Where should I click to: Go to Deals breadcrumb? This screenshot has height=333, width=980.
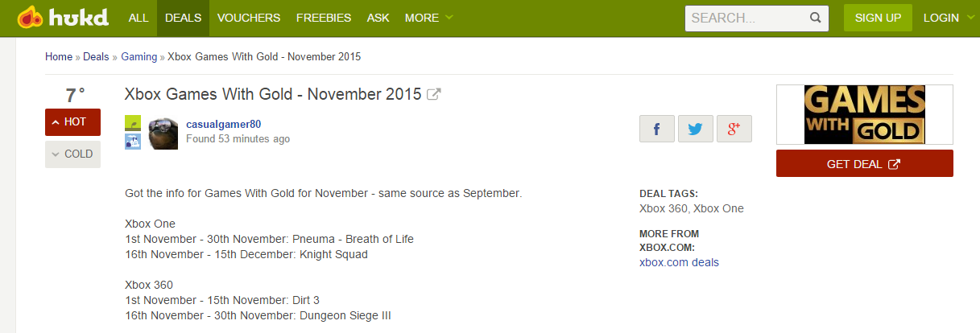click(96, 56)
